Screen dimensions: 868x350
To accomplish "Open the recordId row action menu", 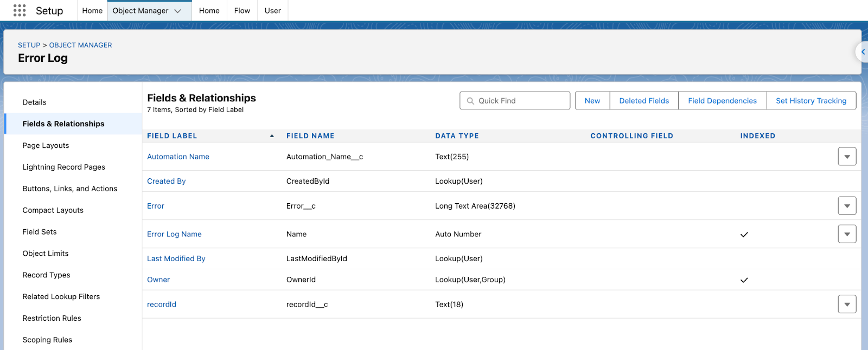I will [846, 304].
